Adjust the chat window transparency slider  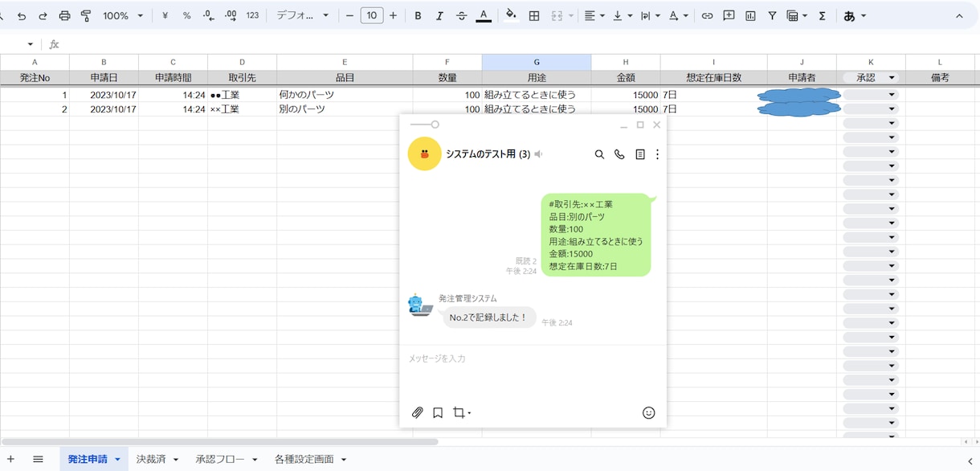tap(425, 125)
